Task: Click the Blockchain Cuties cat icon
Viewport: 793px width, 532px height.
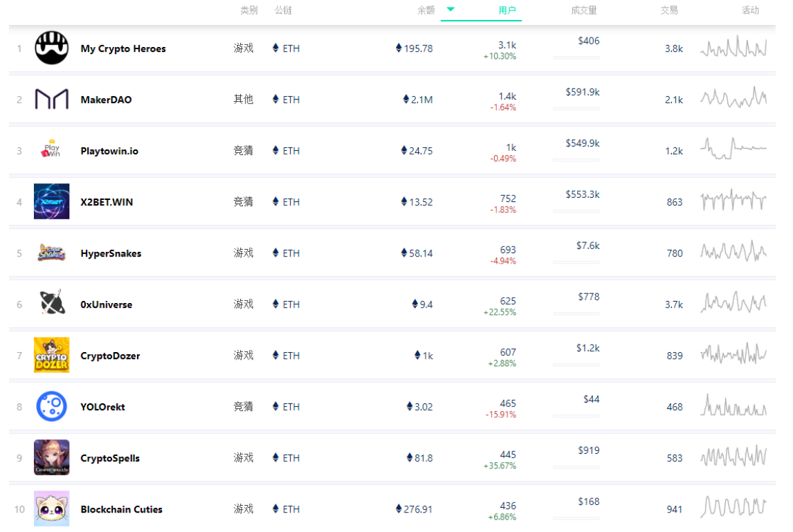Action: tap(52, 508)
